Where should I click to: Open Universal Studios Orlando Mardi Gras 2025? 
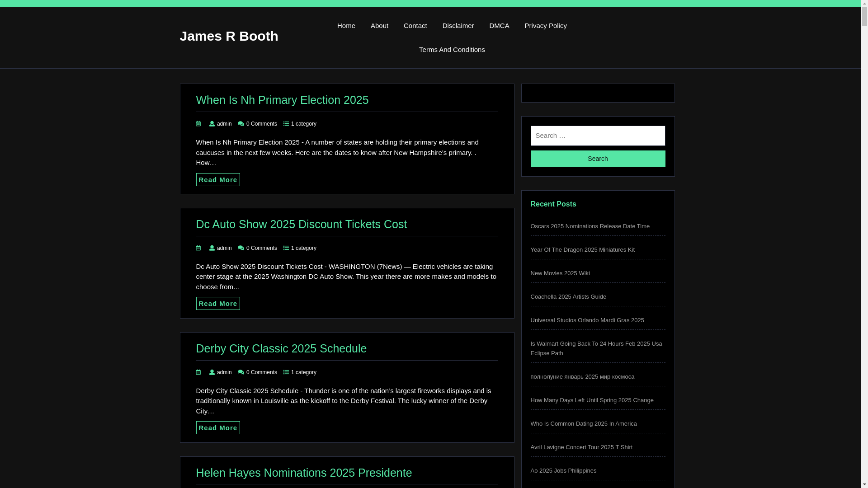pyautogui.click(x=587, y=320)
